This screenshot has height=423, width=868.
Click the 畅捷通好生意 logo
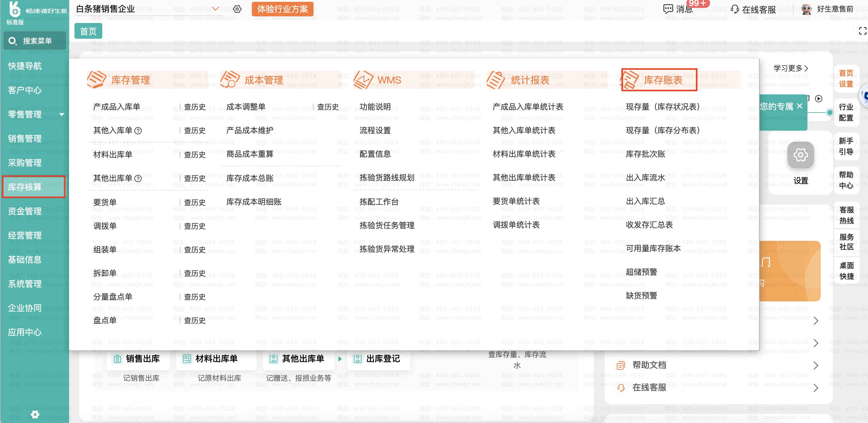coord(15,9)
